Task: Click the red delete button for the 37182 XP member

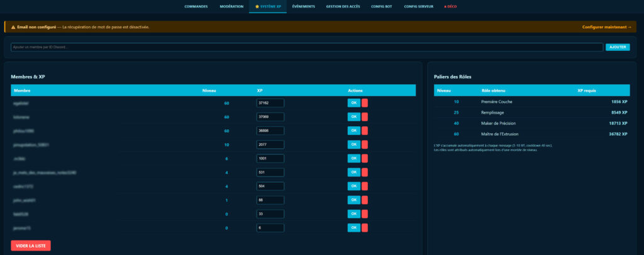Action: 365,103
